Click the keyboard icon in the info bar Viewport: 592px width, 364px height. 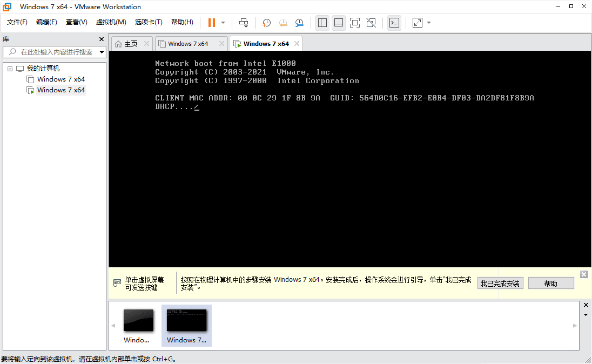coord(117,282)
